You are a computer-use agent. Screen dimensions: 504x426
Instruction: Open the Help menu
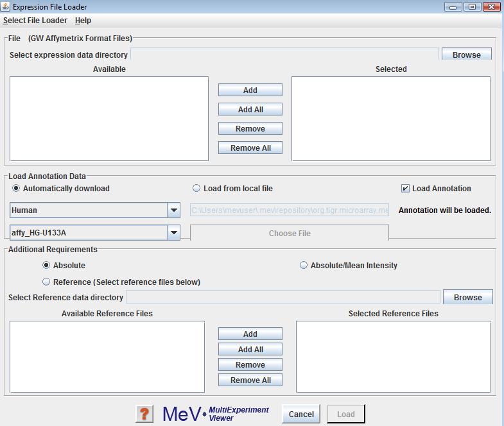point(83,21)
